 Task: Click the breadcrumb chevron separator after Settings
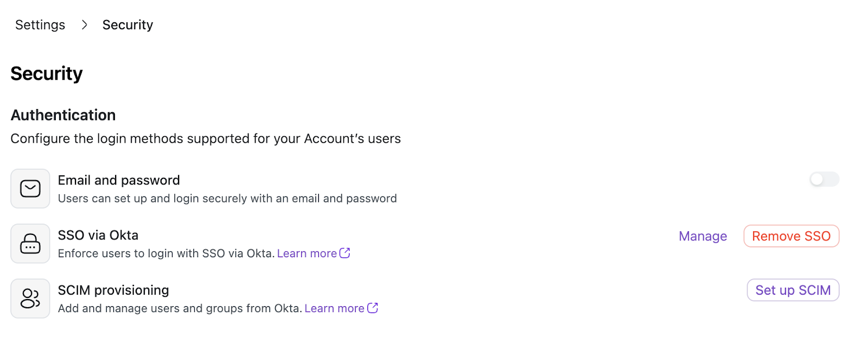(84, 25)
